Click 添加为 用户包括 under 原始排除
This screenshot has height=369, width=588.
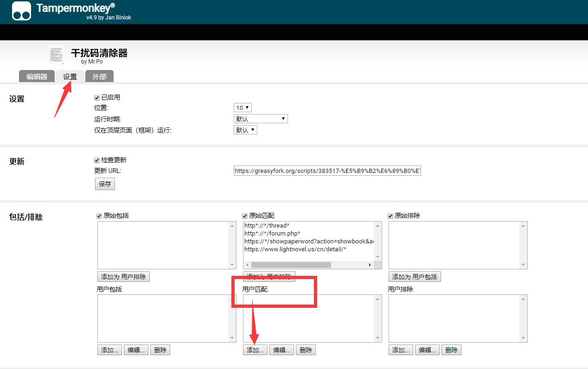tap(415, 277)
